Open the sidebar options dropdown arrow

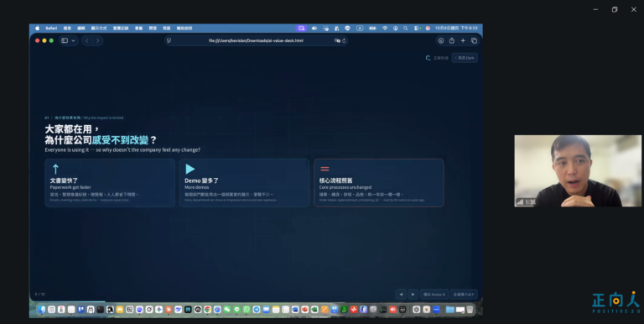click(74, 40)
